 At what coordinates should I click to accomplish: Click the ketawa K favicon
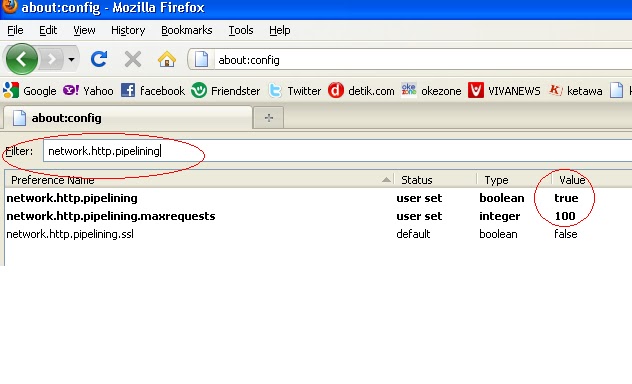pyautogui.click(x=555, y=90)
